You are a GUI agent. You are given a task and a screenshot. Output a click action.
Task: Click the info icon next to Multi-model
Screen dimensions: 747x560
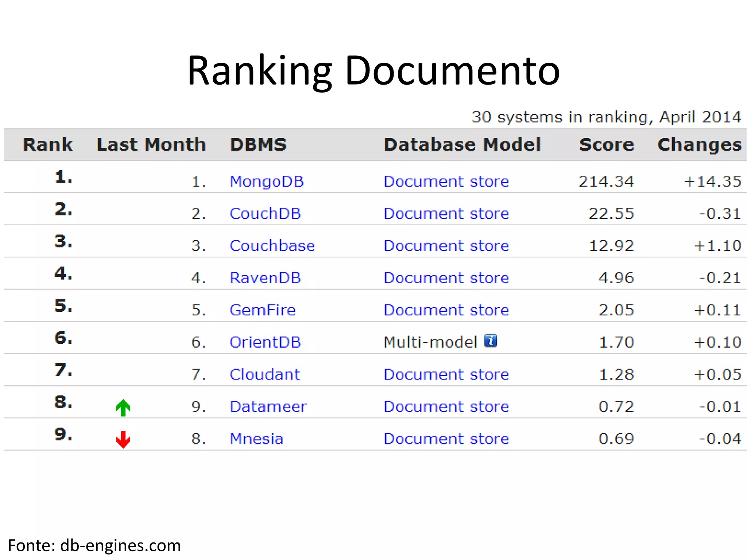coord(491,341)
